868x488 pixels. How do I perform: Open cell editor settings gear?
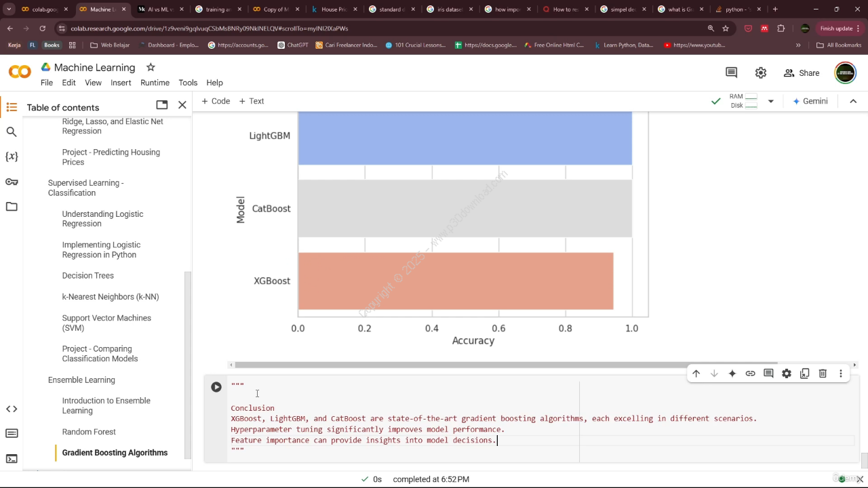point(787,373)
